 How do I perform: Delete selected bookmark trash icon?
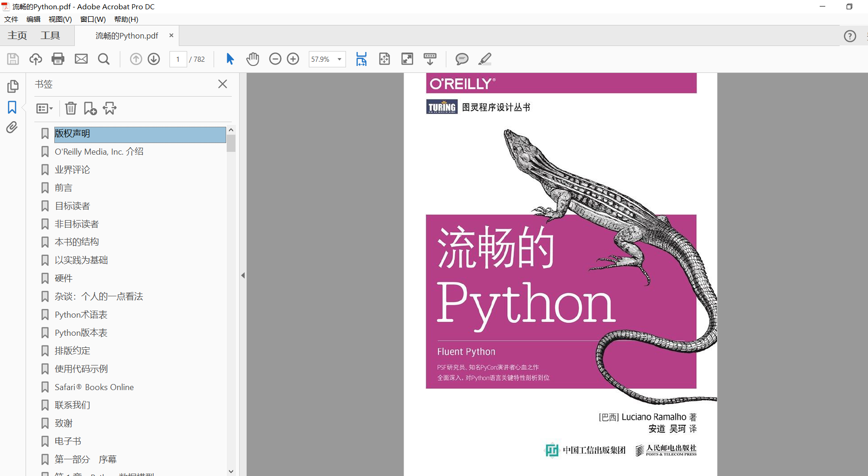[71, 108]
